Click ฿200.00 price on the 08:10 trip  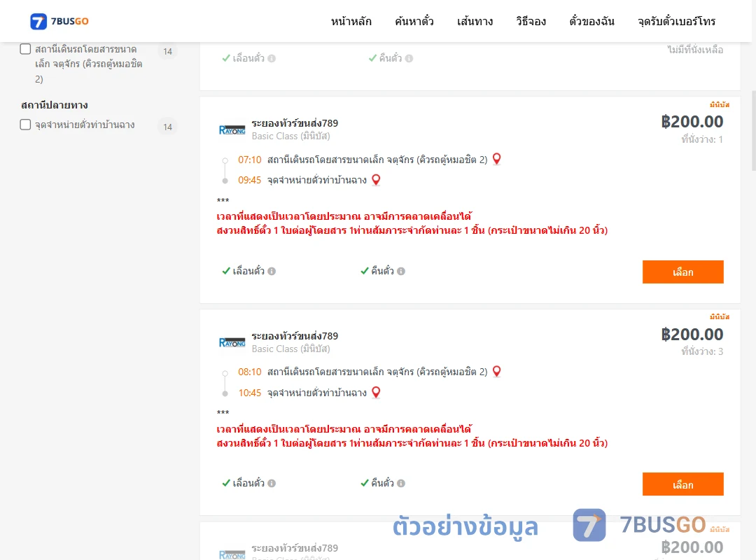[692, 335]
